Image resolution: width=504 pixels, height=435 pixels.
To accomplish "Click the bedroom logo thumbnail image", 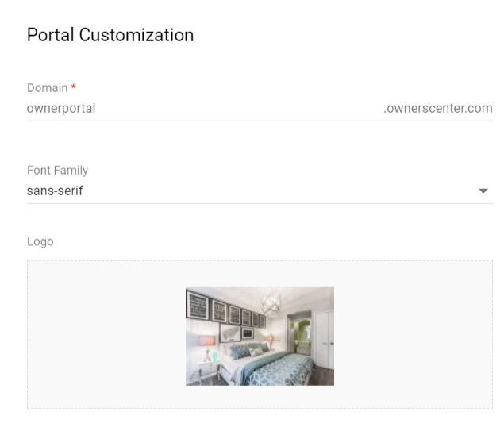I will click(260, 336).
